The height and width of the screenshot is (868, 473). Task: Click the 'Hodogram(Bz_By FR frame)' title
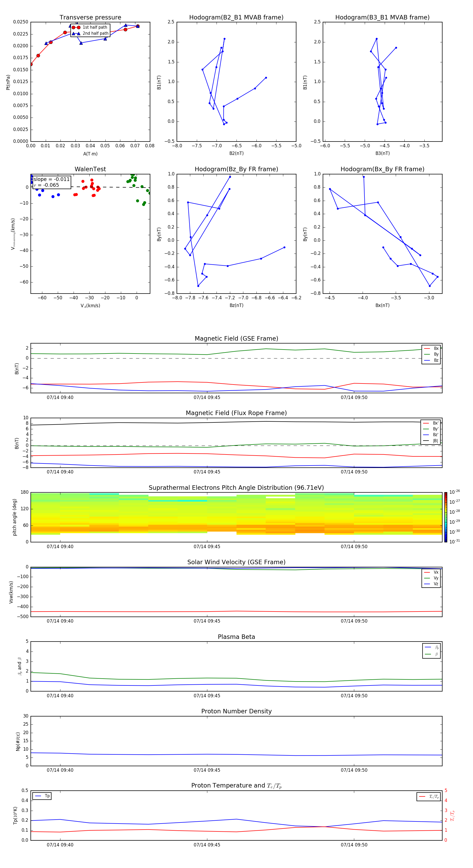236,169
